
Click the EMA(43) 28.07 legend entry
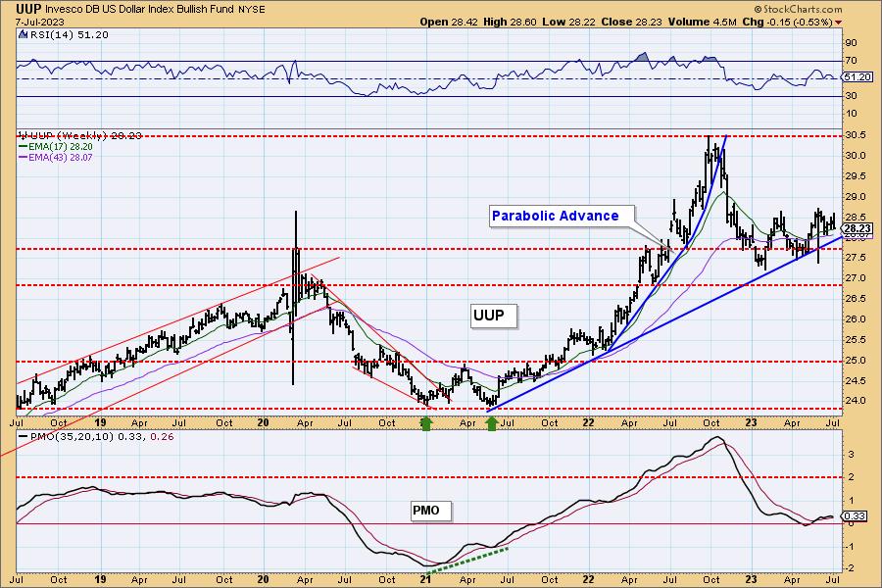pyautogui.click(x=56, y=157)
